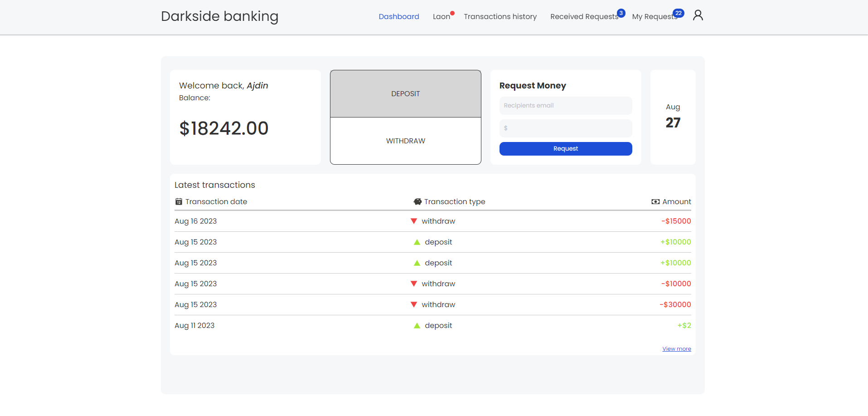The image size is (868, 416).
Task: Click the red badge showing 3 notifications
Action: pos(621,13)
